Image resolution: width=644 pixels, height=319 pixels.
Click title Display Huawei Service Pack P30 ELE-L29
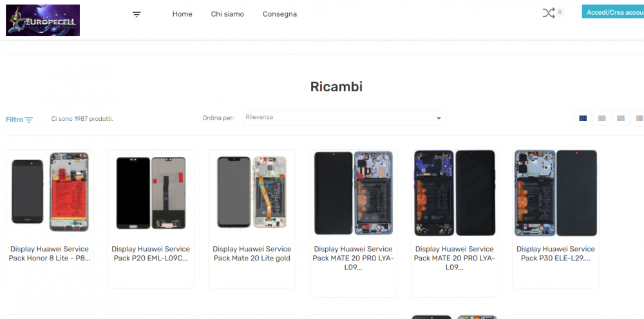point(556,254)
